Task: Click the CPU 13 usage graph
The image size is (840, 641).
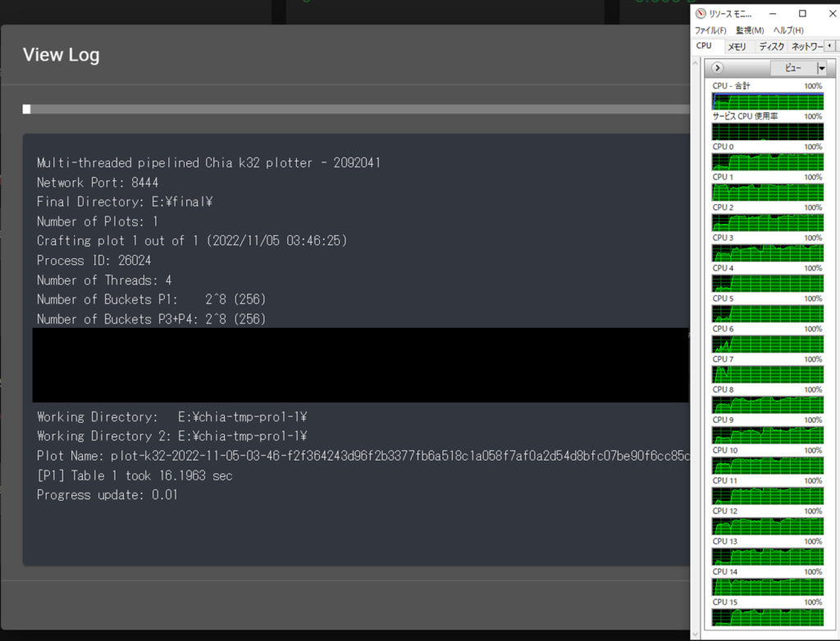Action: coord(767,557)
